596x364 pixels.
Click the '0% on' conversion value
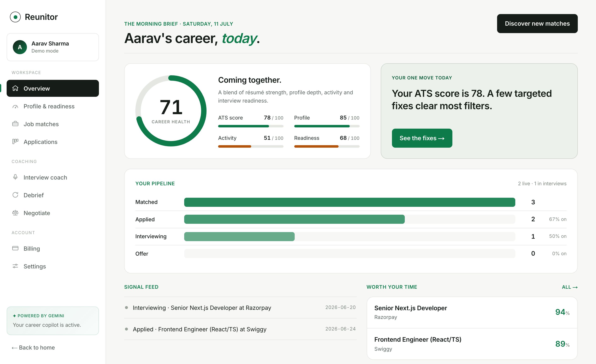click(x=559, y=254)
